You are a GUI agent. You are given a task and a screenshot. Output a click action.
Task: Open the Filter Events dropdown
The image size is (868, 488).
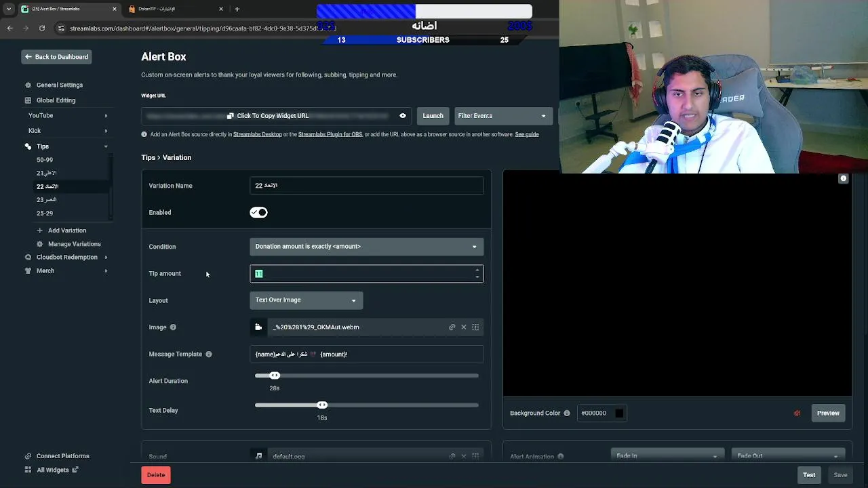pos(502,116)
